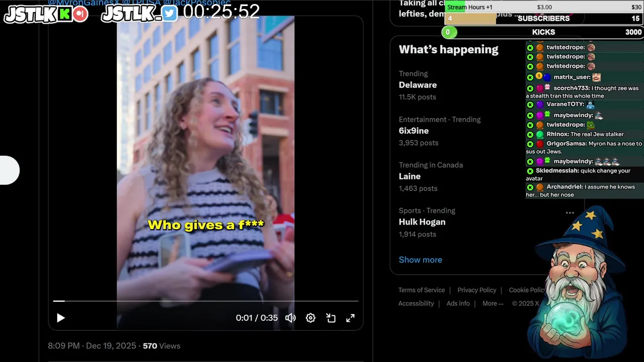
Task: Open the Privacy Policy link
Action: [476, 290]
